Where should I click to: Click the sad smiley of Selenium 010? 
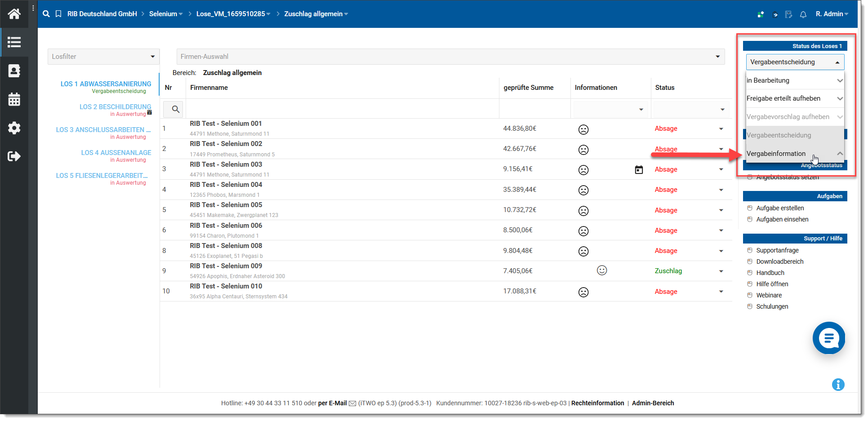[583, 292]
